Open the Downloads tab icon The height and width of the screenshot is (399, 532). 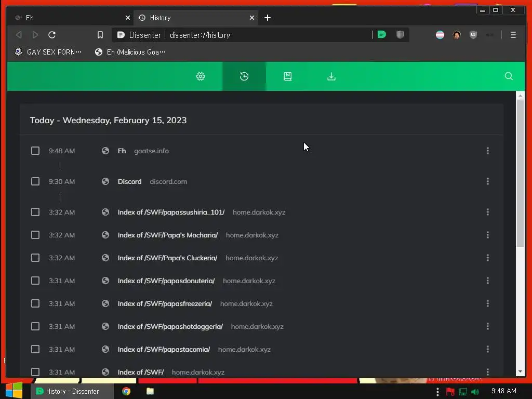(331, 76)
